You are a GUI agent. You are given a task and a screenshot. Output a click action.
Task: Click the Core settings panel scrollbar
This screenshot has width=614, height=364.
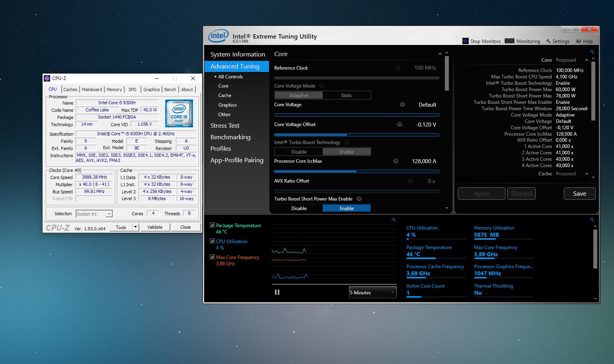pos(447,74)
